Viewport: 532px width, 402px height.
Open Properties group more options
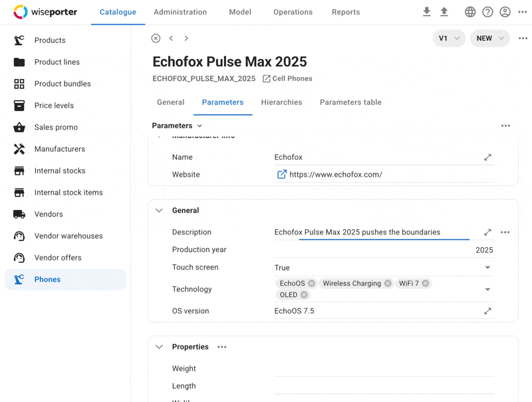point(222,347)
